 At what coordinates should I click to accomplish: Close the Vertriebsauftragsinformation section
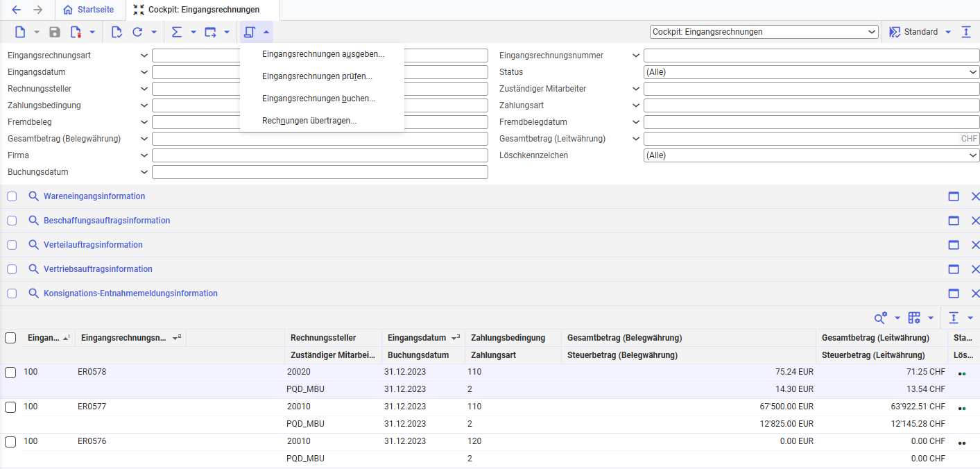pyautogui.click(x=975, y=269)
